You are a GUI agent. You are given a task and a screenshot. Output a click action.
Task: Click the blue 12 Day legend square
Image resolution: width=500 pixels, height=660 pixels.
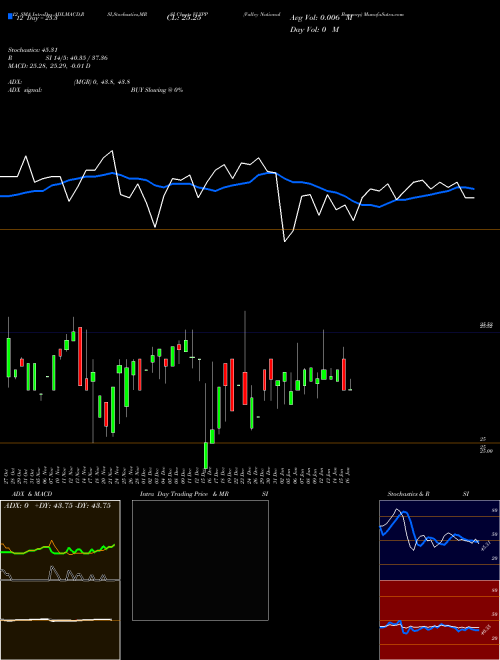pyautogui.click(x=10, y=16)
